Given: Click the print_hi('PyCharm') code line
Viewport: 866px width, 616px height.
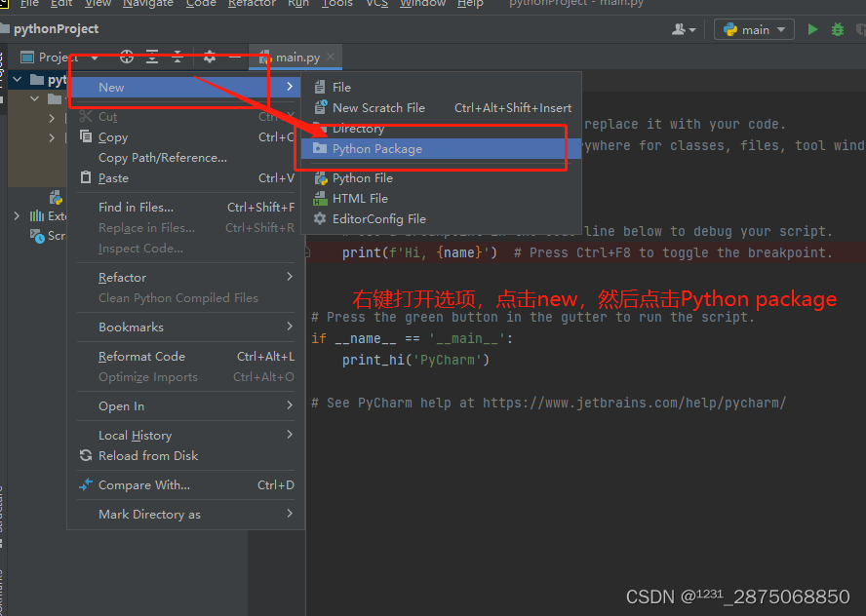Looking at the screenshot, I should pyautogui.click(x=415, y=360).
